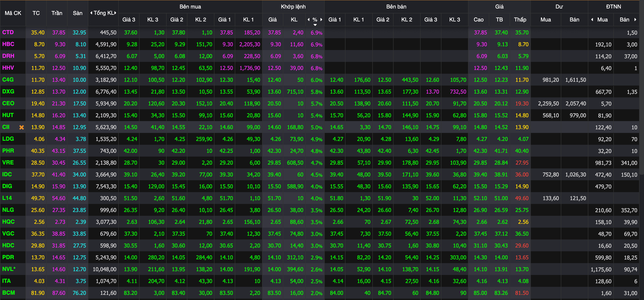Open HHV stock symbol
This screenshot has height=300, width=644.
[x=8, y=68]
